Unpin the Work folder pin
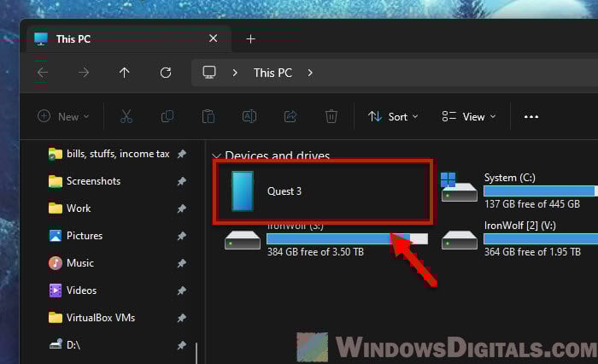The height and width of the screenshot is (364, 598). 181,208
